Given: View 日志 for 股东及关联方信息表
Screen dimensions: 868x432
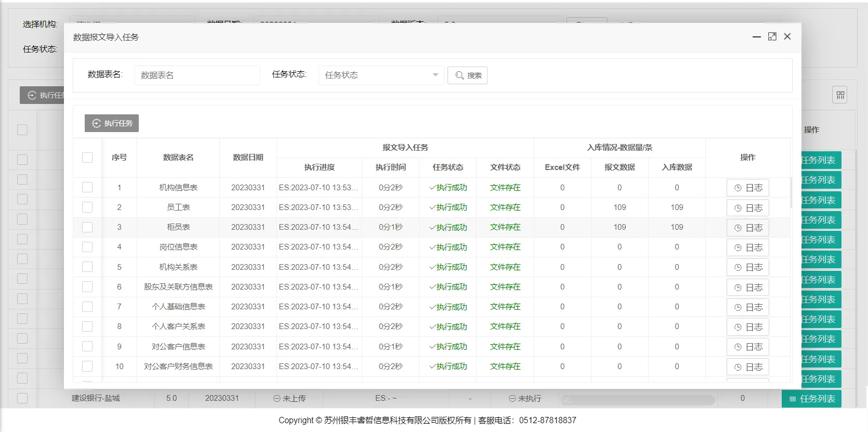Looking at the screenshot, I should pos(747,287).
